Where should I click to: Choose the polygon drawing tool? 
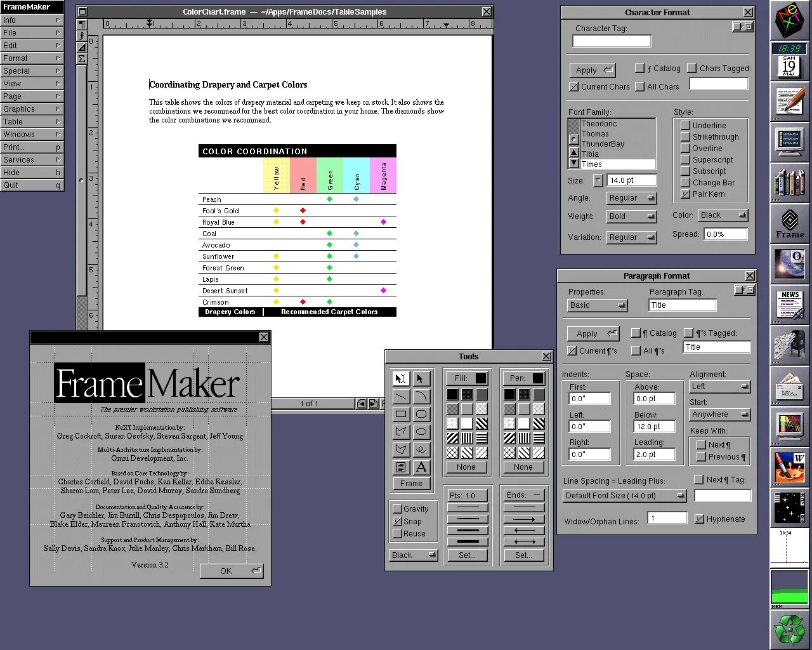pos(401,449)
